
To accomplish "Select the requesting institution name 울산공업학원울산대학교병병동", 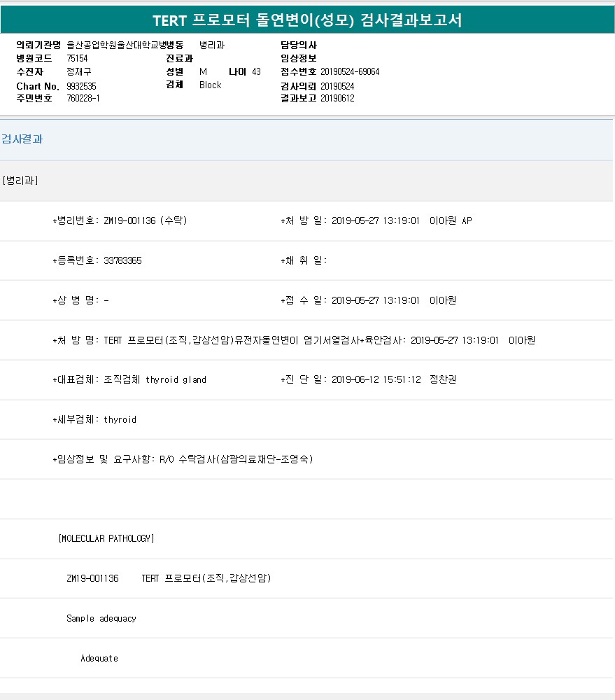I will point(125,45).
